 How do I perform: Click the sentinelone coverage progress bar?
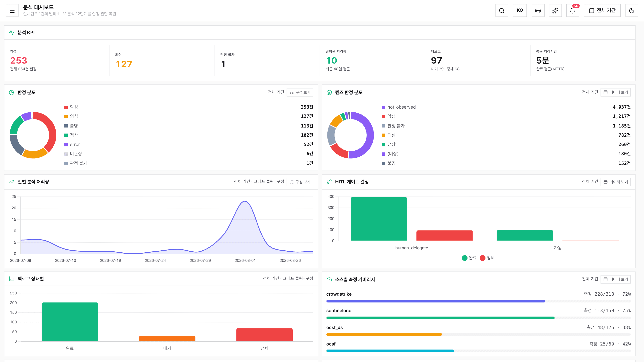[478, 318]
